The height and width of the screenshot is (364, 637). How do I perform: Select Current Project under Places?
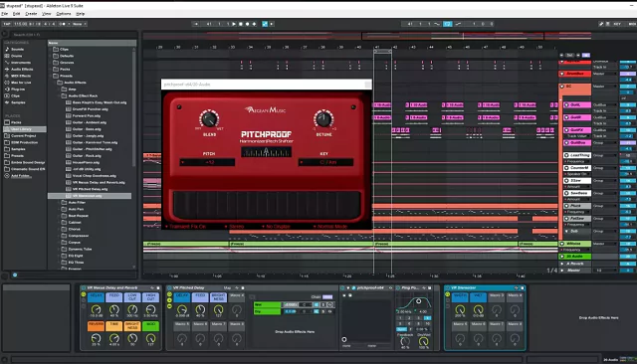pos(24,135)
